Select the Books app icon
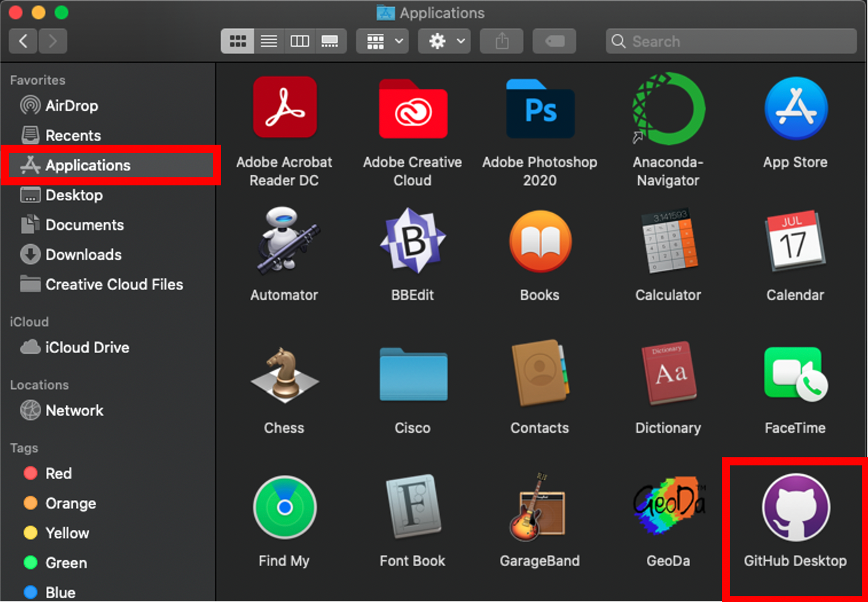This screenshot has height=602, width=868. pos(540,241)
